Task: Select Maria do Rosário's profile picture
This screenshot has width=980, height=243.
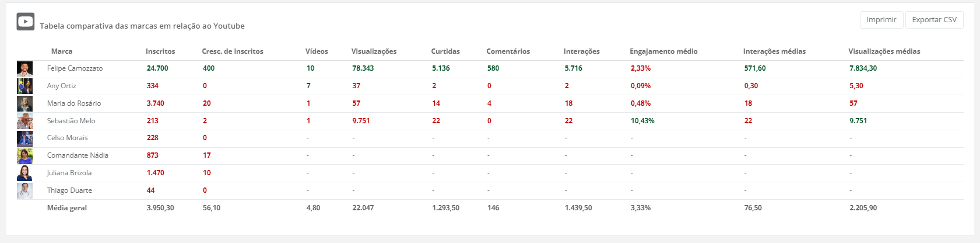Action: (x=24, y=104)
